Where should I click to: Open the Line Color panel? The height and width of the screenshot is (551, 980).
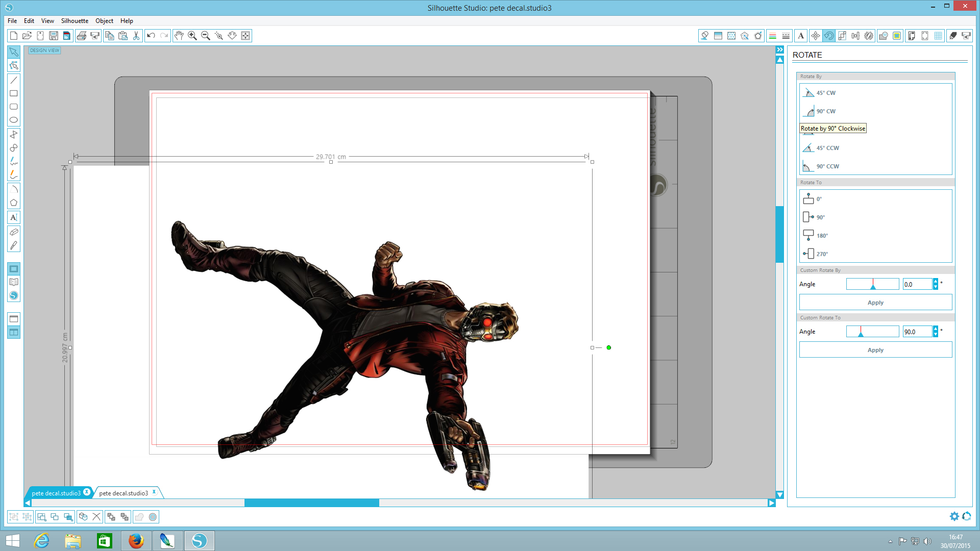[773, 36]
